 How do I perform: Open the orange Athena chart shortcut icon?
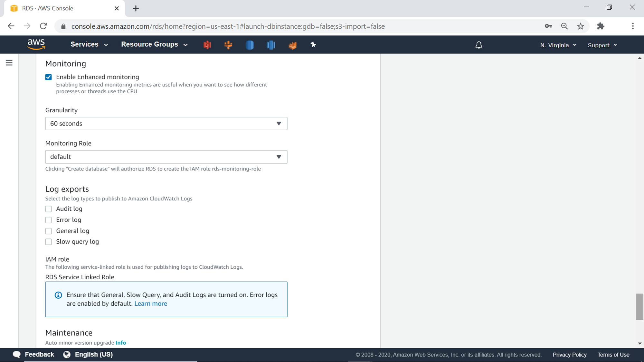[292, 45]
